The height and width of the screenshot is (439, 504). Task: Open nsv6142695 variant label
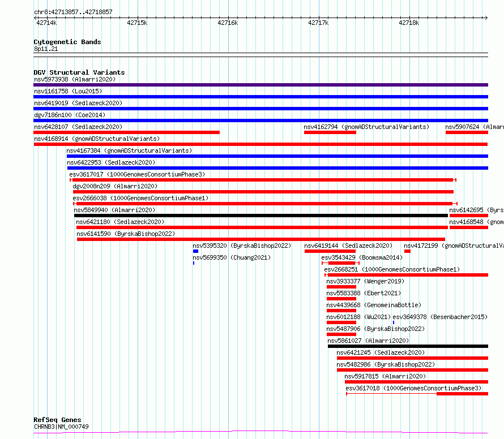click(476, 210)
